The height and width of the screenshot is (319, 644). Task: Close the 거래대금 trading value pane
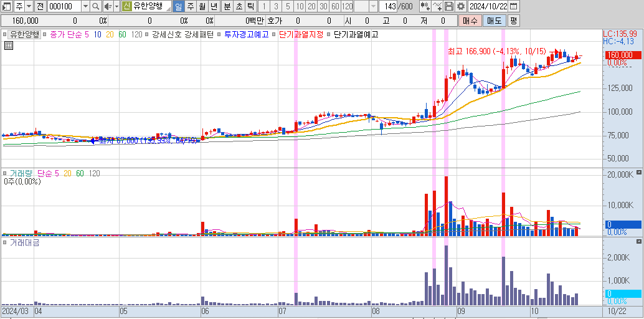[x=638, y=241]
